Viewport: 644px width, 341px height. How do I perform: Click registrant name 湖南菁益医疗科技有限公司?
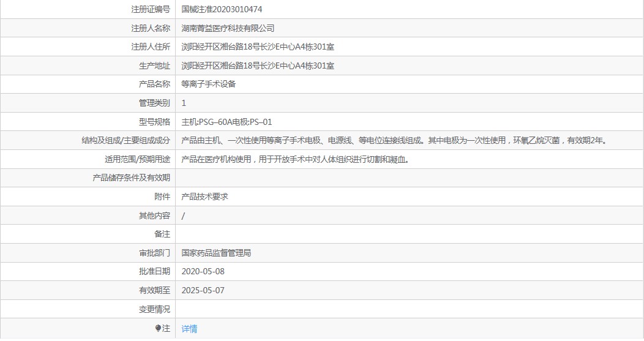click(x=228, y=28)
